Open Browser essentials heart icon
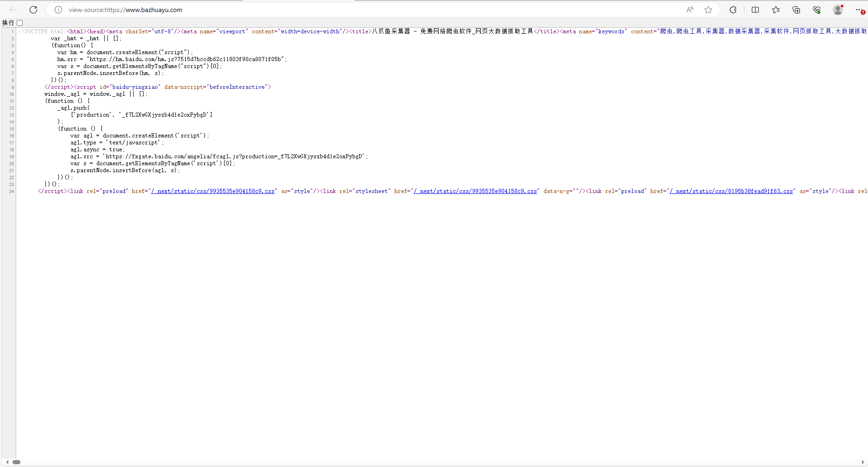Screen dimensions: 868x467 (817, 10)
